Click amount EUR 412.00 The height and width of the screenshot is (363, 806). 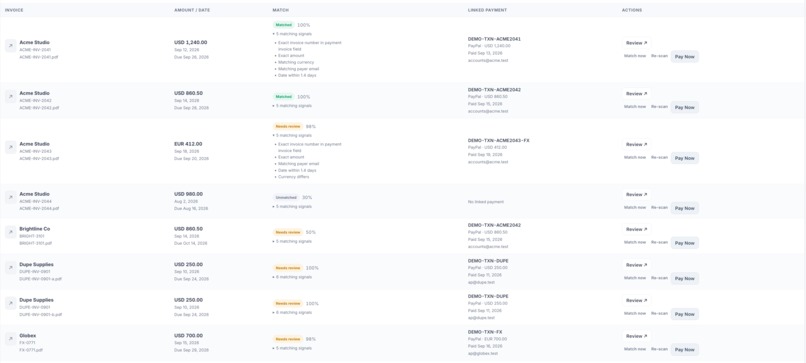point(188,144)
